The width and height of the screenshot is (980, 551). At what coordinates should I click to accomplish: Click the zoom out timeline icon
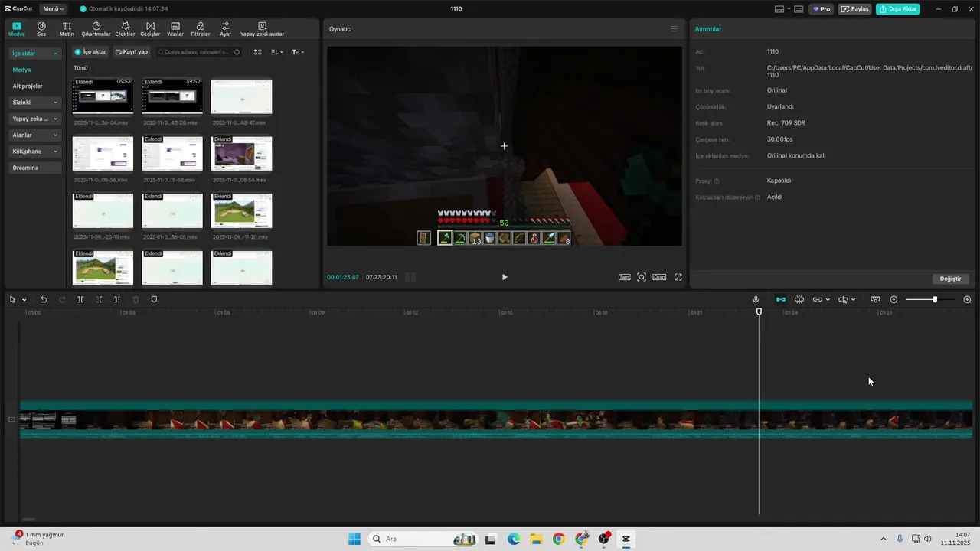point(893,299)
